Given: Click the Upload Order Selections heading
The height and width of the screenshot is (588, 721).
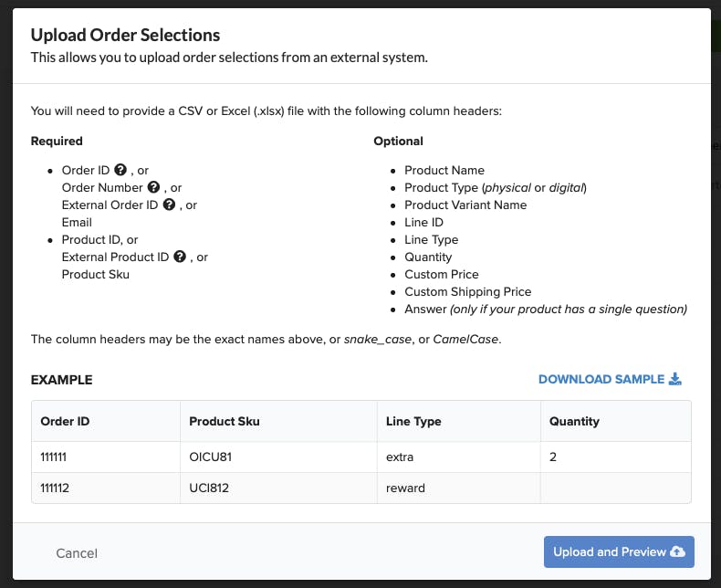Looking at the screenshot, I should [x=125, y=35].
